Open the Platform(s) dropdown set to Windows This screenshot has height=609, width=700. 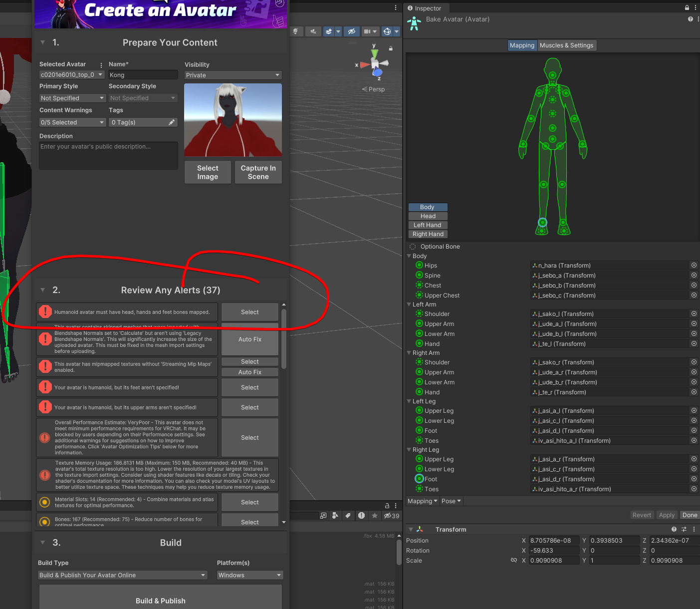(250, 575)
